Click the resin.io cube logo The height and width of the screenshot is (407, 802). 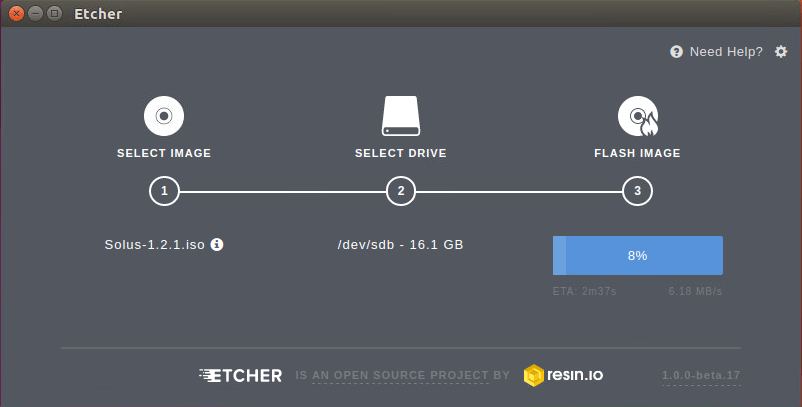click(x=534, y=376)
